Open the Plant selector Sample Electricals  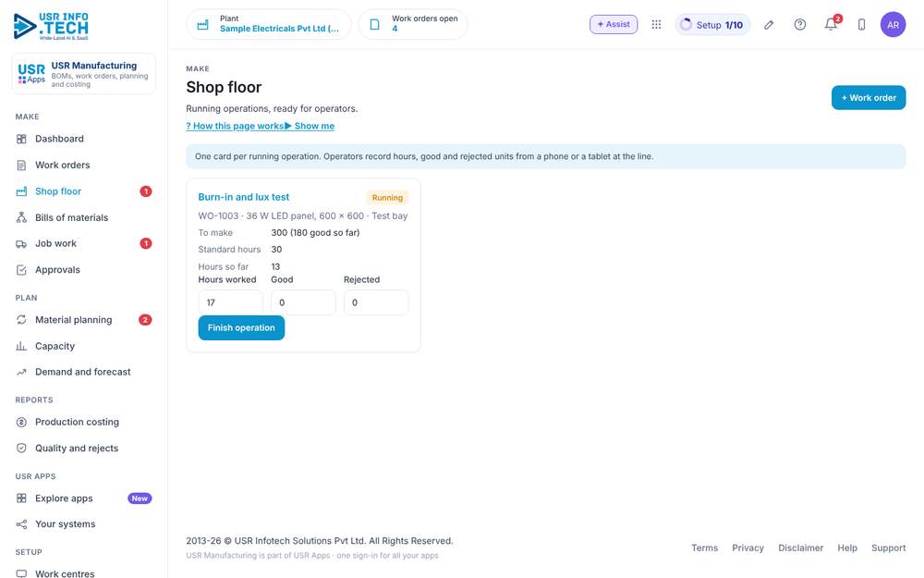(x=269, y=24)
